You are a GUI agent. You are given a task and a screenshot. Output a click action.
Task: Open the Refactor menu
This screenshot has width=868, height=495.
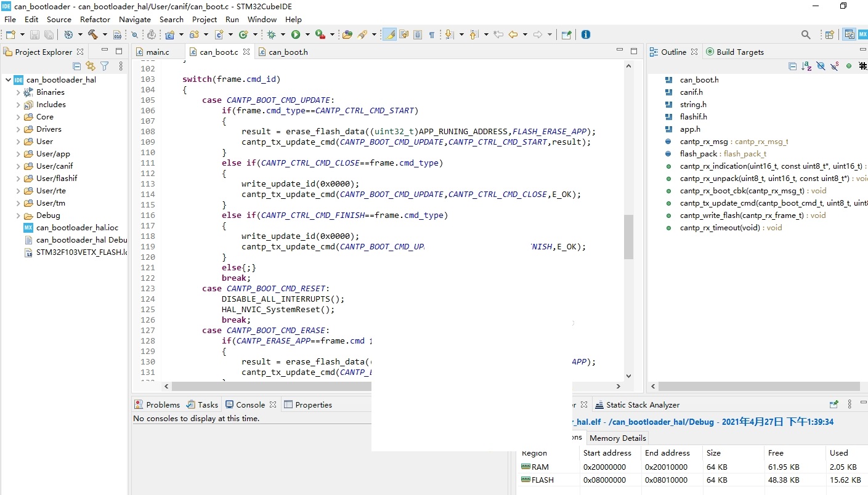[x=95, y=19]
